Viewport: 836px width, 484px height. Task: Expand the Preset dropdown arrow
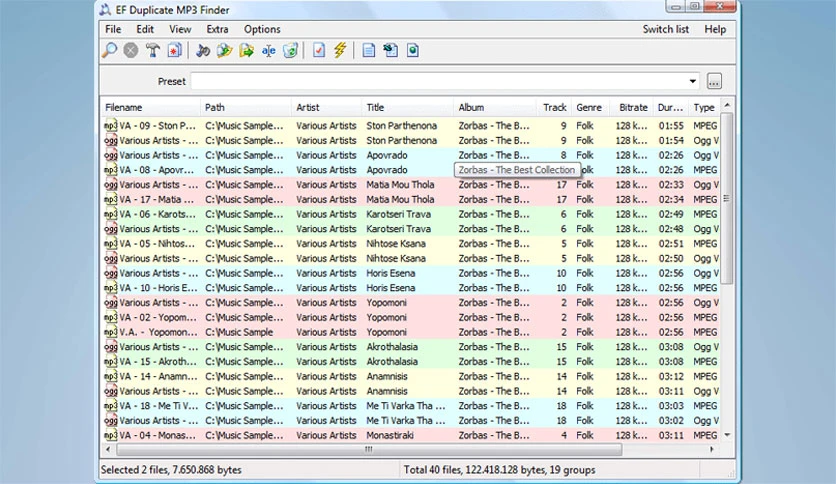[x=692, y=82]
